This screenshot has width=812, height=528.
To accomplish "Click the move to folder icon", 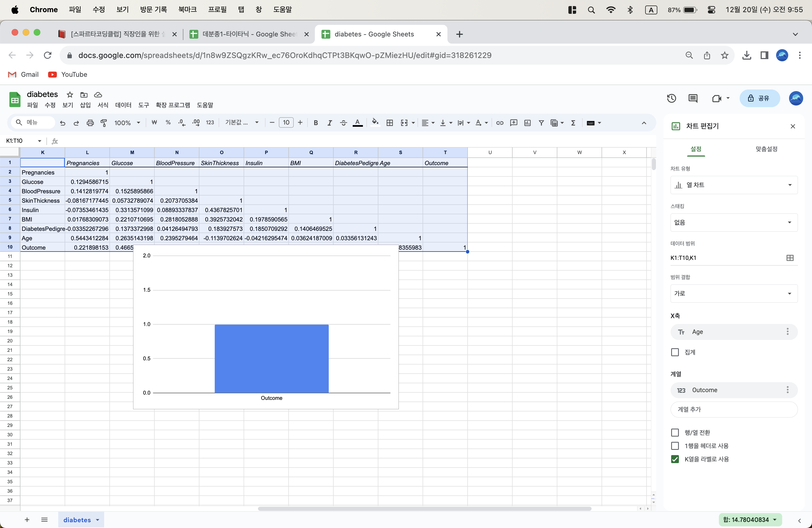I will pyautogui.click(x=84, y=94).
